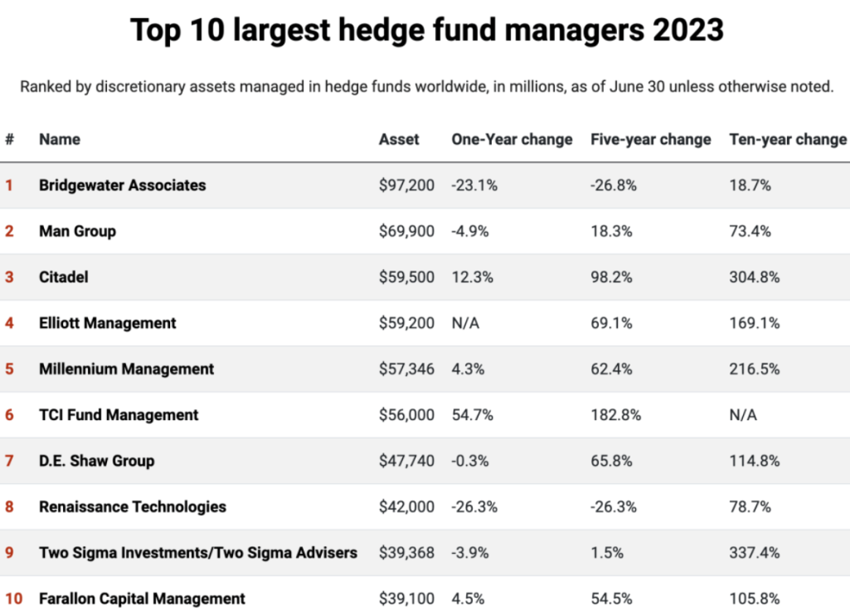
Task: Sort by the Asset column header
Action: pos(399,139)
